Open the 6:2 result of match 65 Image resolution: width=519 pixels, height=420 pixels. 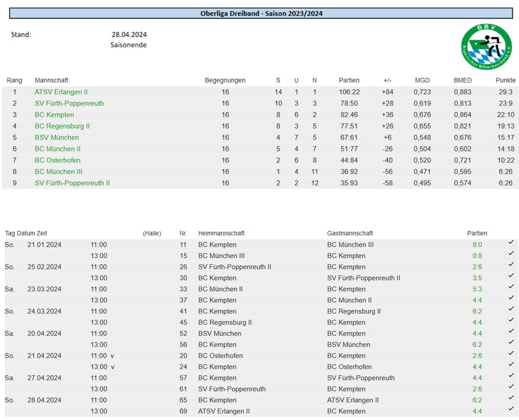pos(477,400)
